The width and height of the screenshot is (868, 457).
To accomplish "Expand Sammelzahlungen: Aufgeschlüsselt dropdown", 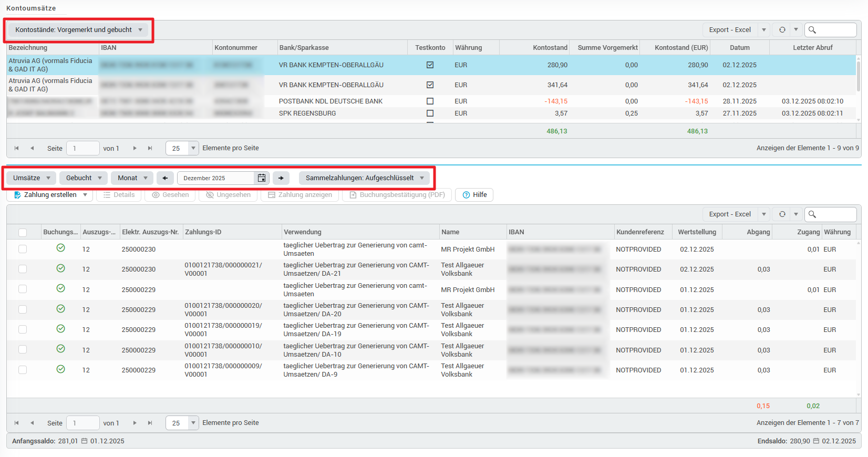I will [365, 178].
